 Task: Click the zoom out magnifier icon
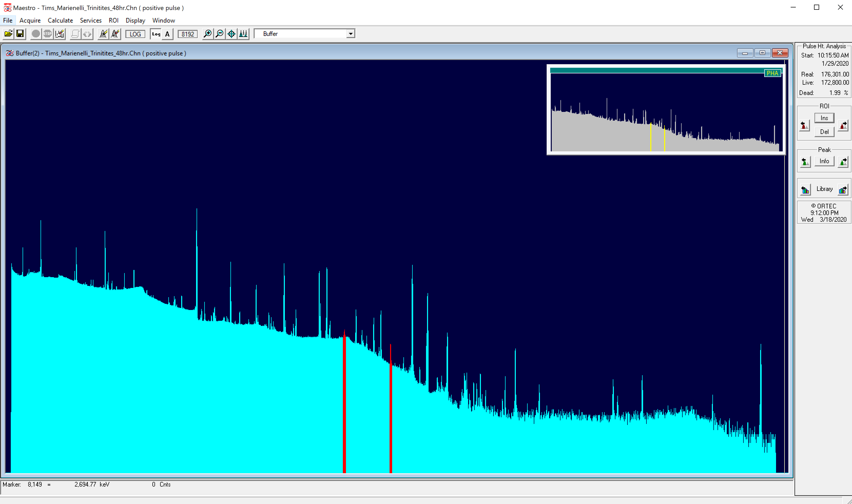click(x=219, y=34)
